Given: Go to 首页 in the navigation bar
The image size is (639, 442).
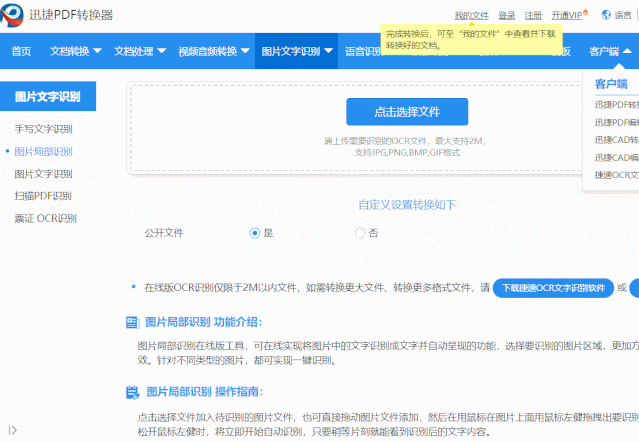Looking at the screenshot, I should click(21, 51).
